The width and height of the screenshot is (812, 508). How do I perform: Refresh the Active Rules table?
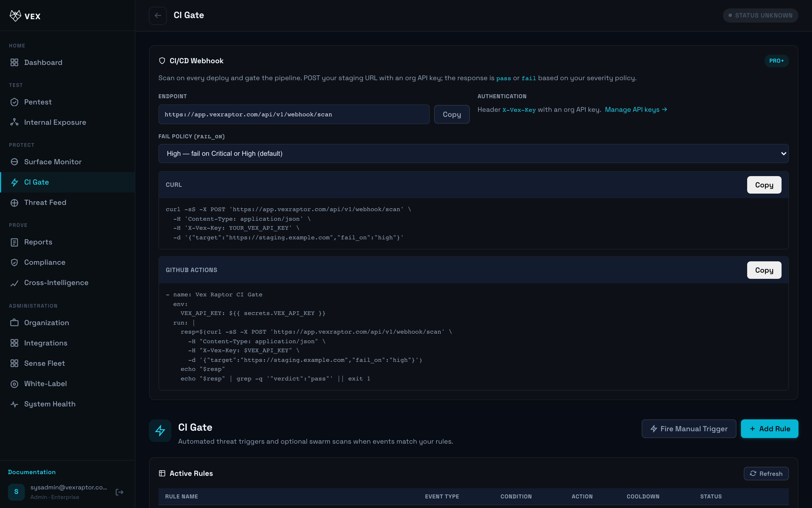pyautogui.click(x=766, y=474)
